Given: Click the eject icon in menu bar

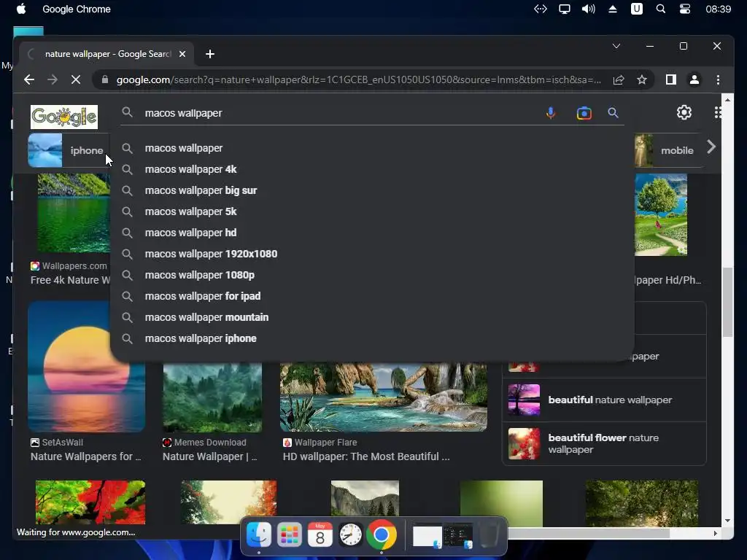Looking at the screenshot, I should (x=613, y=9).
